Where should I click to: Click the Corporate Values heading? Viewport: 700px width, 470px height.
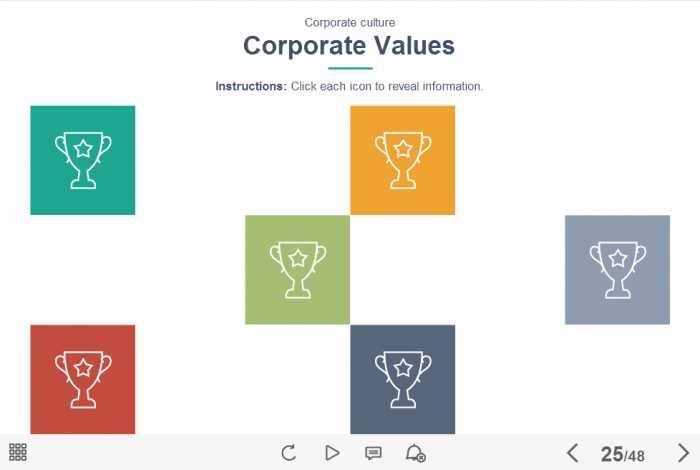[349, 46]
